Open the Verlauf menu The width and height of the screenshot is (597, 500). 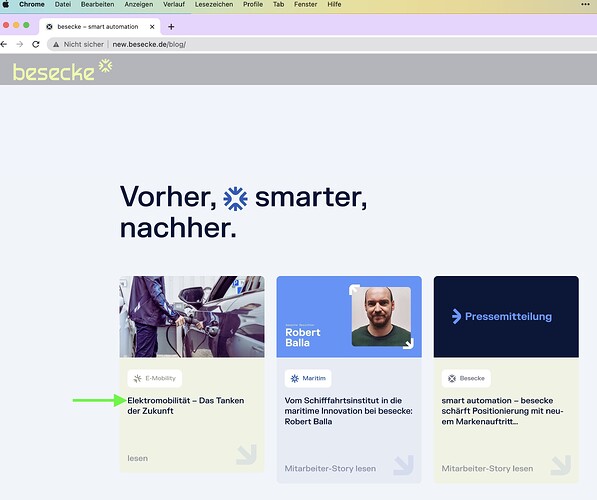tap(174, 4)
